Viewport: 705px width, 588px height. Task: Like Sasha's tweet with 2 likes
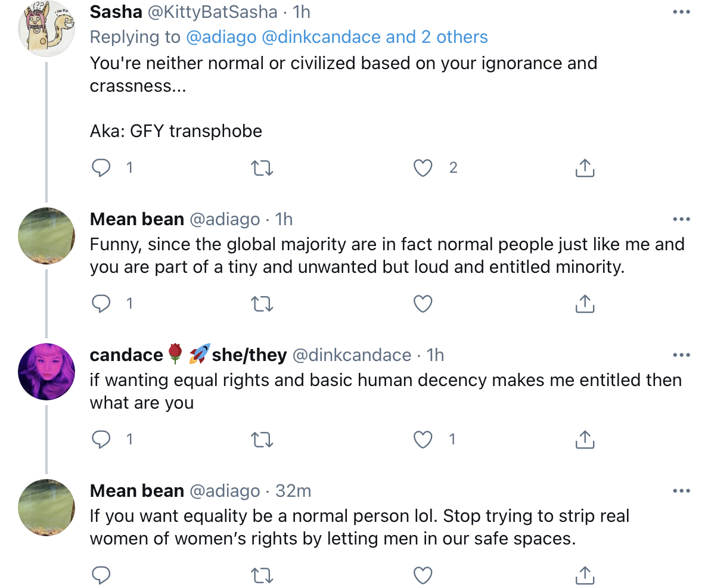click(x=423, y=168)
